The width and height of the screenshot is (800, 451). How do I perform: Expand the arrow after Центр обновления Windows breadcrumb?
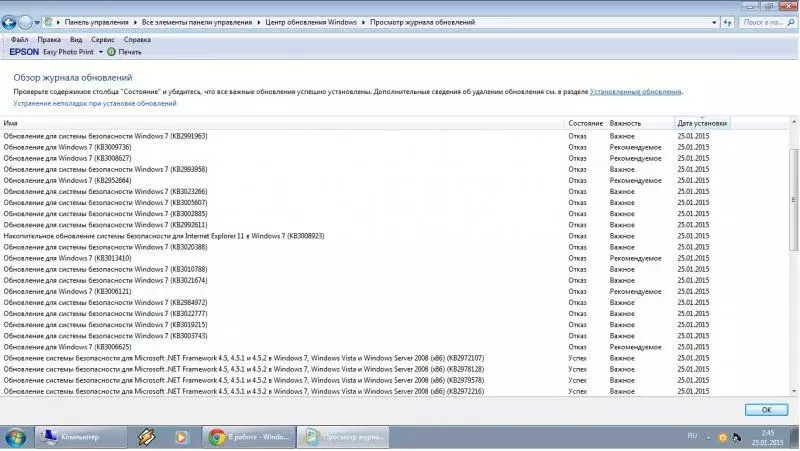click(363, 22)
